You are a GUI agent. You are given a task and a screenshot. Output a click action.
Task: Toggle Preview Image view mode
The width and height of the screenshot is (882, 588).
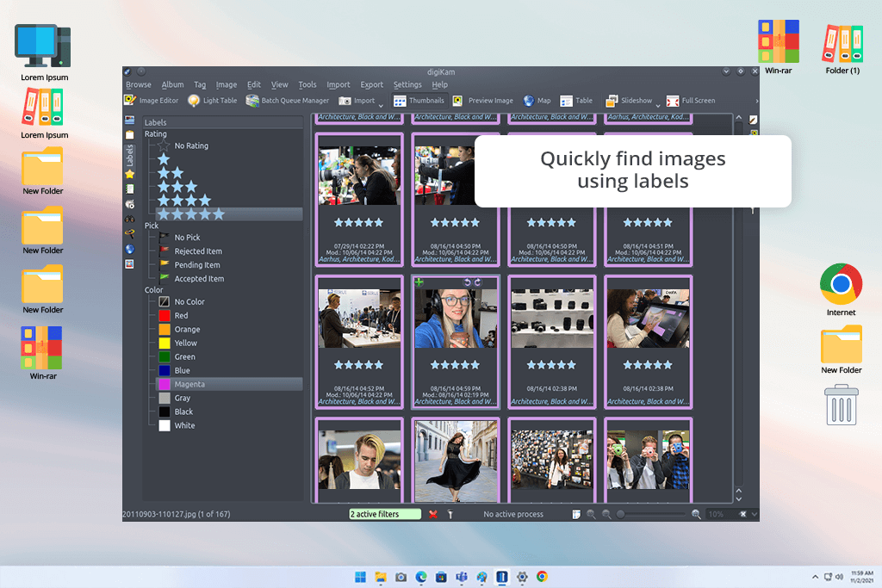pos(484,101)
